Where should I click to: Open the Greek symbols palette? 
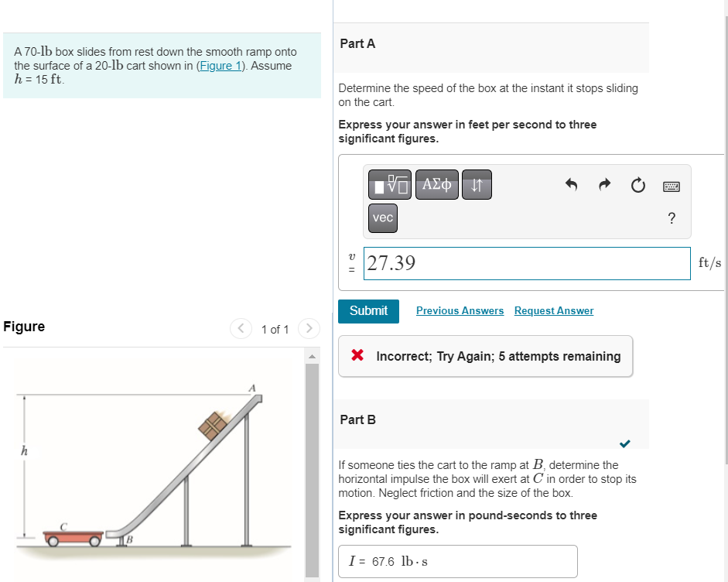436,184
